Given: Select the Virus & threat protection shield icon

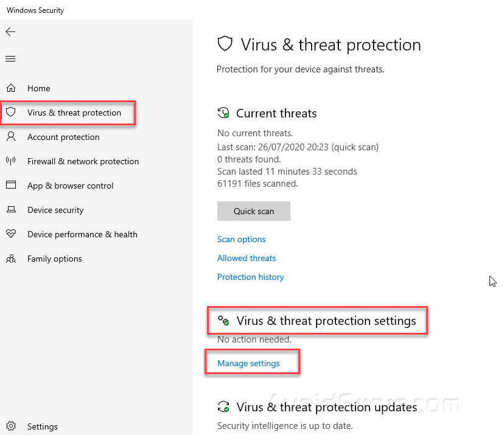Looking at the screenshot, I should point(11,113).
